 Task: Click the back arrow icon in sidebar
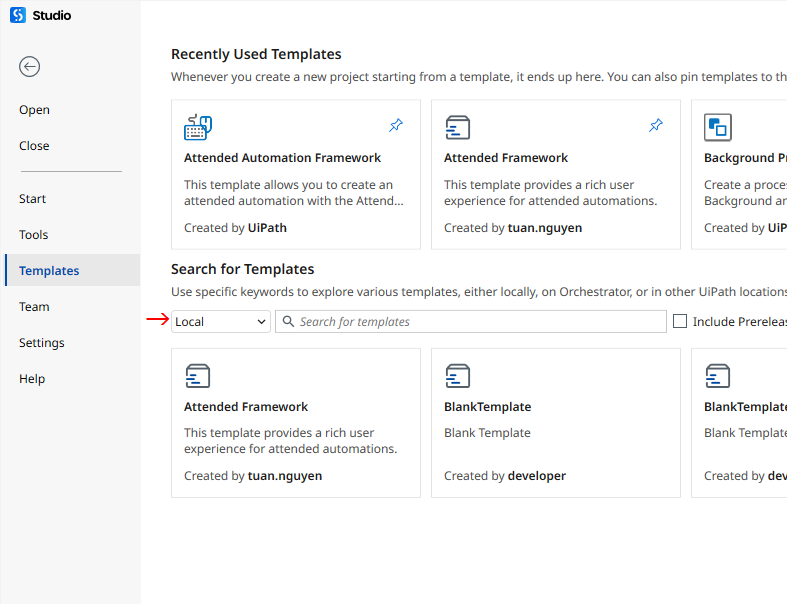click(x=30, y=66)
